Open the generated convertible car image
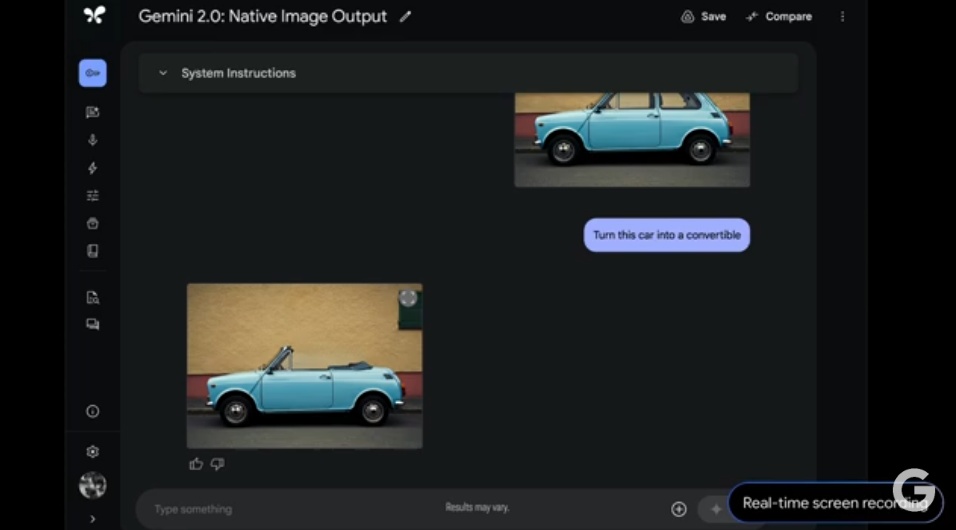This screenshot has width=956, height=530. (304, 366)
